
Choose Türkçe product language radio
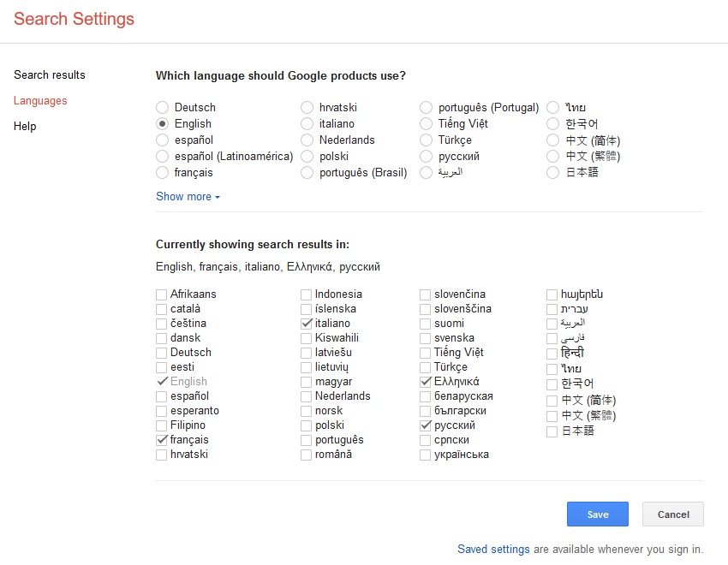tap(426, 140)
